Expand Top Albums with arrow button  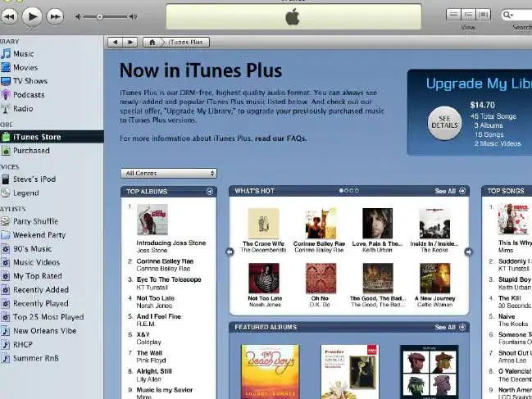210,191
